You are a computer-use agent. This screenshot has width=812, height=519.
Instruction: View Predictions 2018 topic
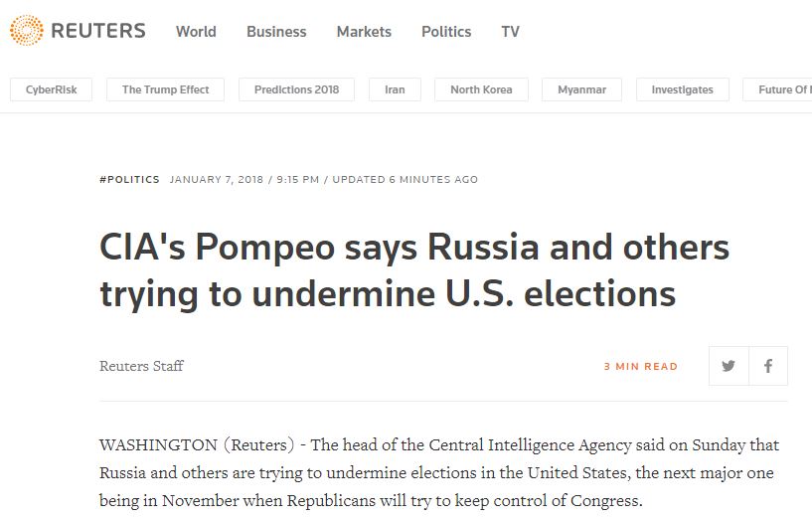[x=296, y=89]
